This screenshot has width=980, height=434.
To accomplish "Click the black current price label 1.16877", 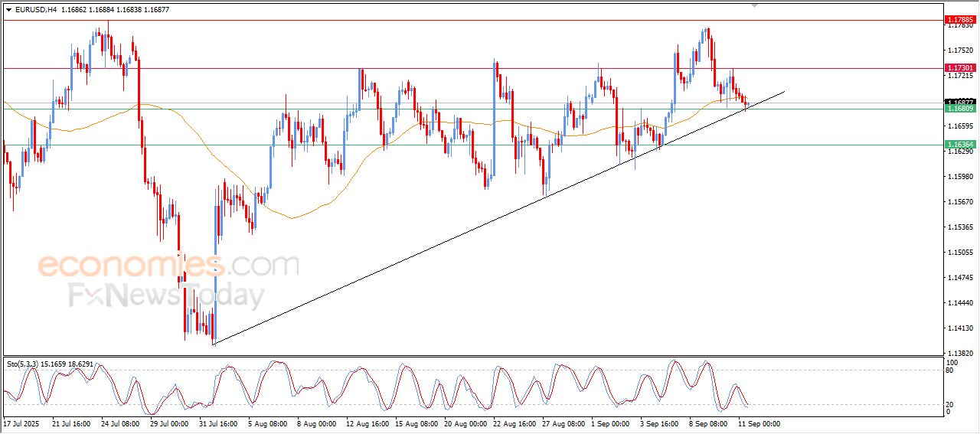I will tap(960, 101).
